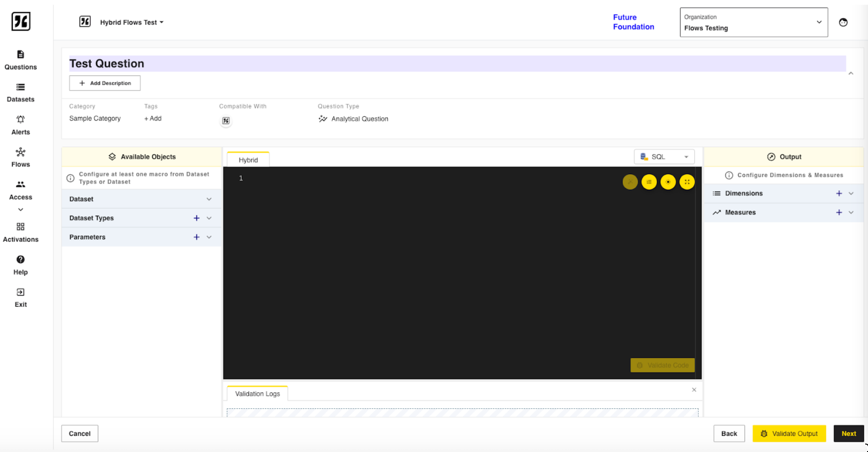Viewport: 868px width, 452px height.
Task: Collapse the question header with chevron
Action: click(851, 73)
